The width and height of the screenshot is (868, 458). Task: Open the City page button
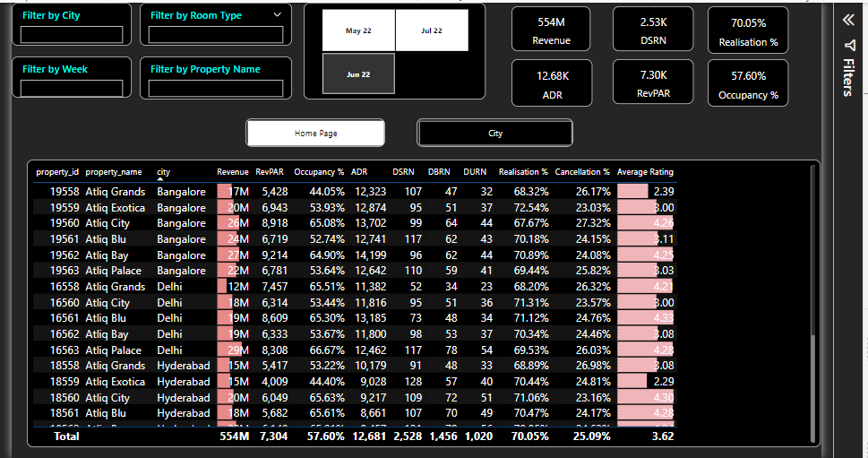pyautogui.click(x=494, y=133)
